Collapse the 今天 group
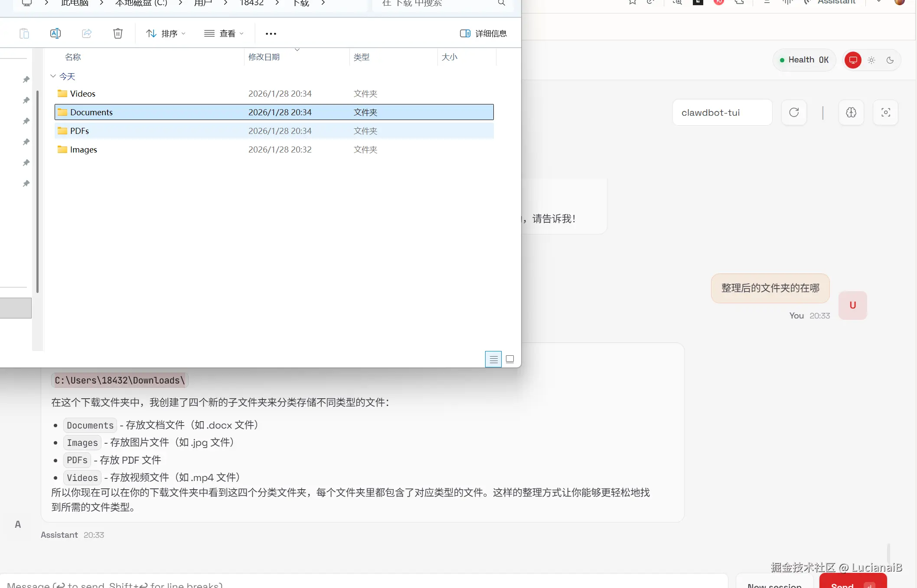The image size is (917, 588). 53,76
